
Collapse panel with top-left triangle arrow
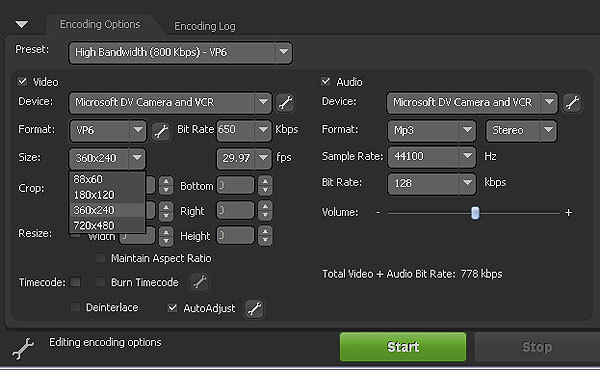[x=21, y=24]
